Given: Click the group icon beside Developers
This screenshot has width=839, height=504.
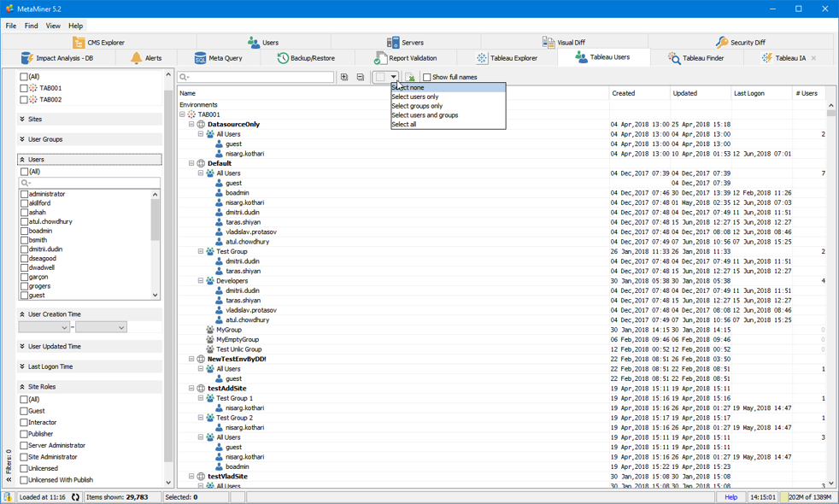Looking at the screenshot, I should coord(210,281).
